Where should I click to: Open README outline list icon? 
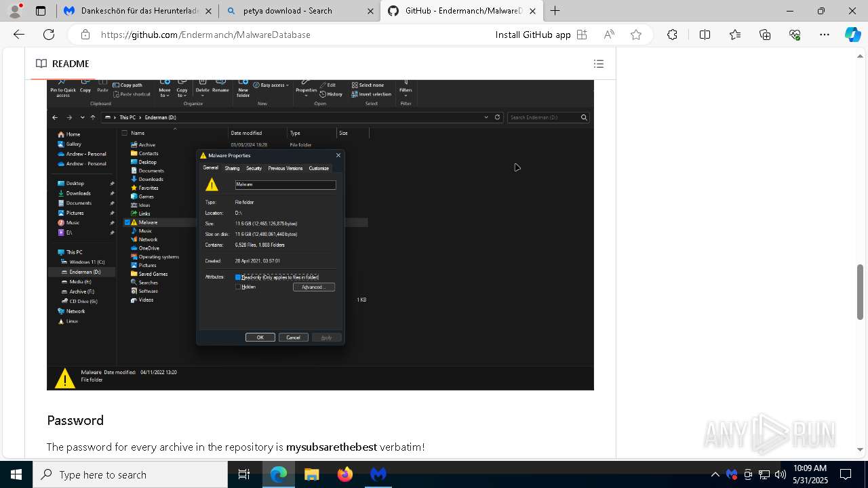coord(598,64)
